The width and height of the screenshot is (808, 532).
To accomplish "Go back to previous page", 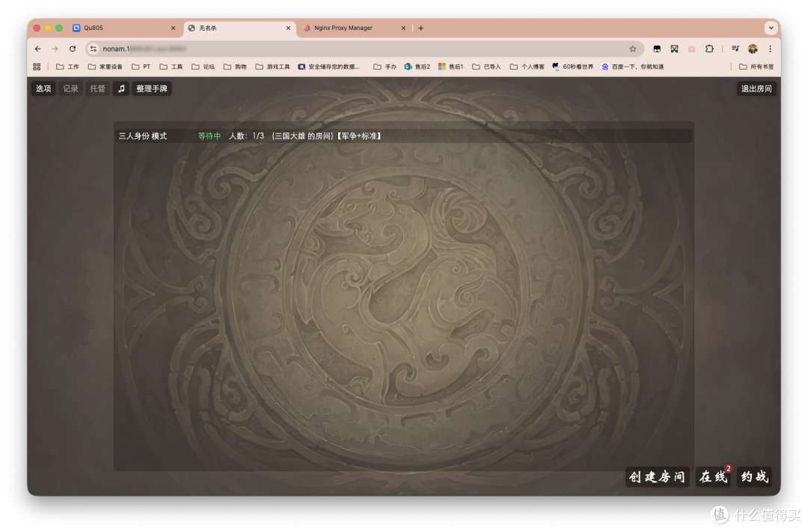I will click(37, 49).
